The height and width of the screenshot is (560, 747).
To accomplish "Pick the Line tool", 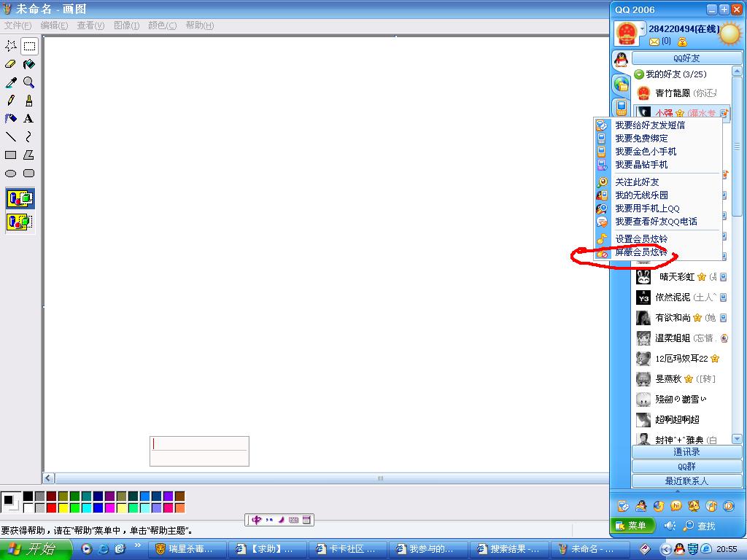I will click(x=11, y=136).
